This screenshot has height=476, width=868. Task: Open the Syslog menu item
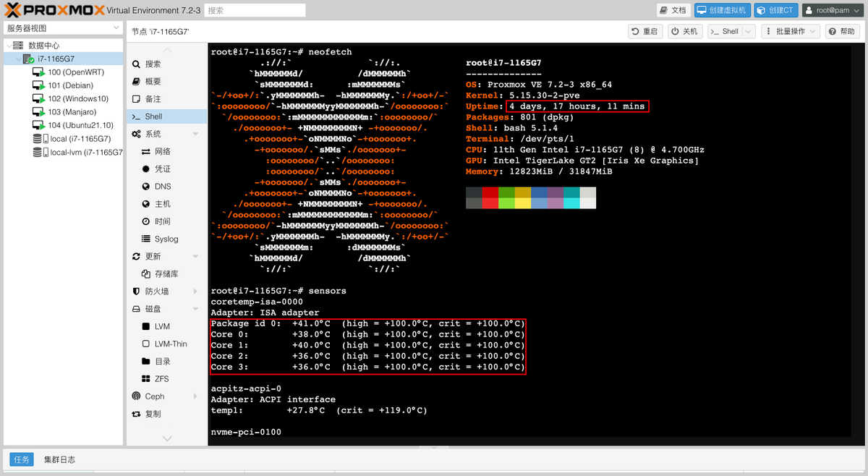166,239
